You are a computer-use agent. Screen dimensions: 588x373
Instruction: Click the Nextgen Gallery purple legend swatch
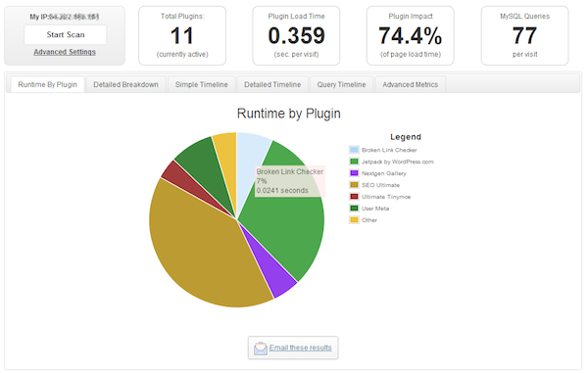coord(354,173)
